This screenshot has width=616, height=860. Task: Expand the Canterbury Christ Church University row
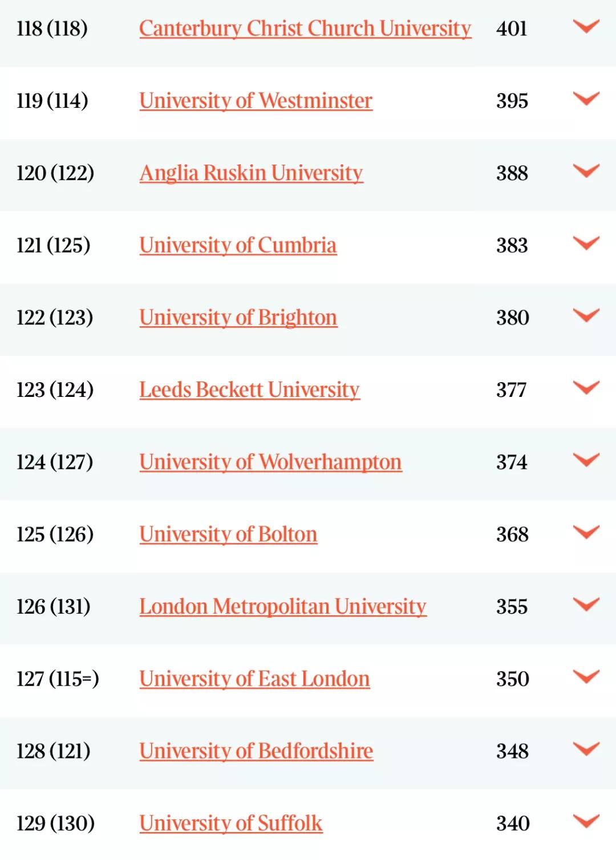586,27
